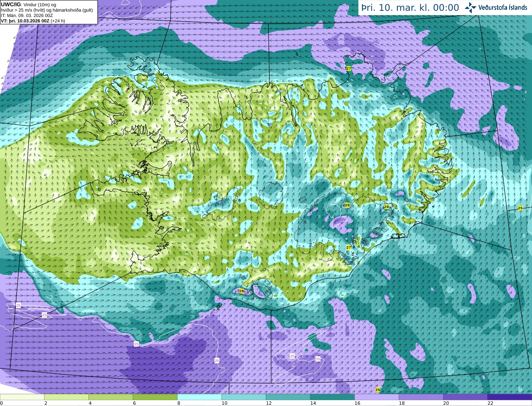Click the 'IT: Mán. 09. 03. 2026 00Z' line
This screenshot has width=532, height=406.
click(x=27, y=15)
